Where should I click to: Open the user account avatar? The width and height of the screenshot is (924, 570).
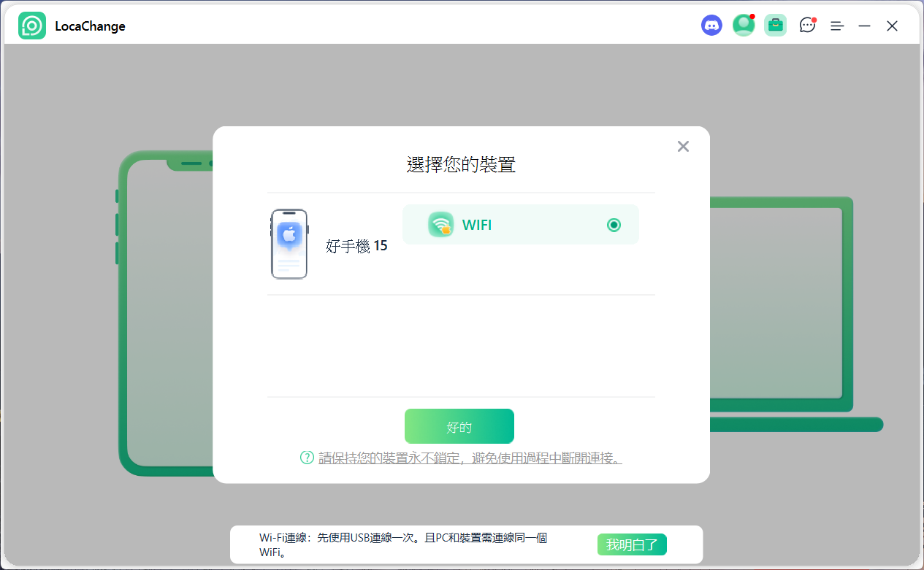coord(743,26)
